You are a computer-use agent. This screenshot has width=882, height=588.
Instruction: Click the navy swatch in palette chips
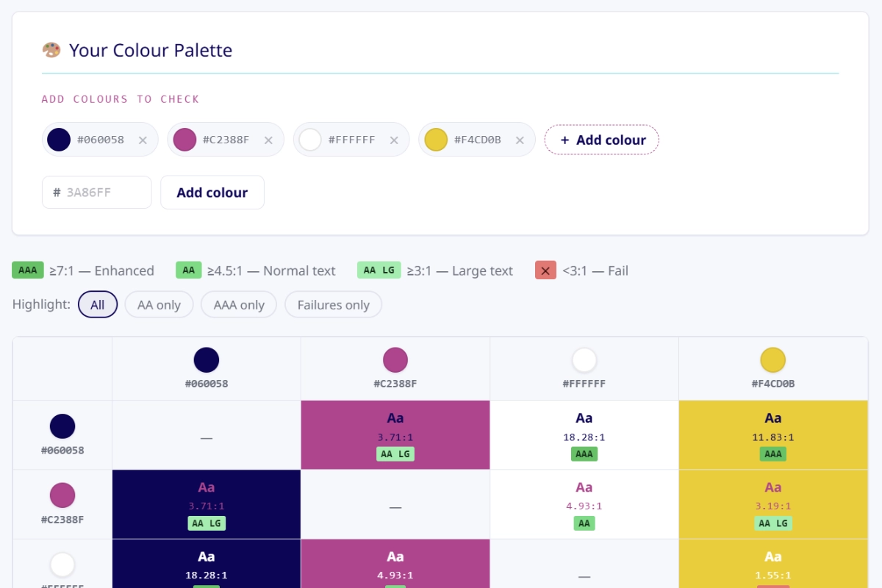tap(59, 140)
